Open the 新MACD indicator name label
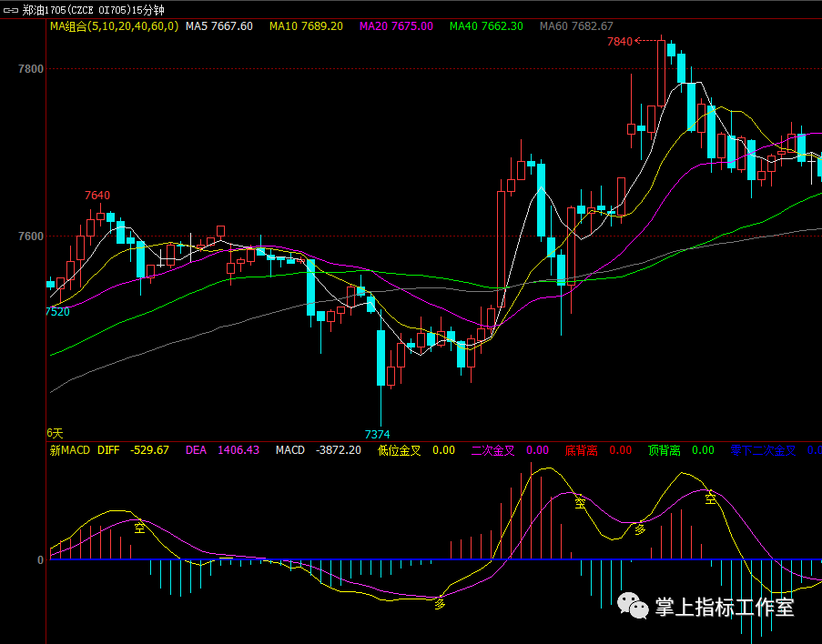 (69, 450)
